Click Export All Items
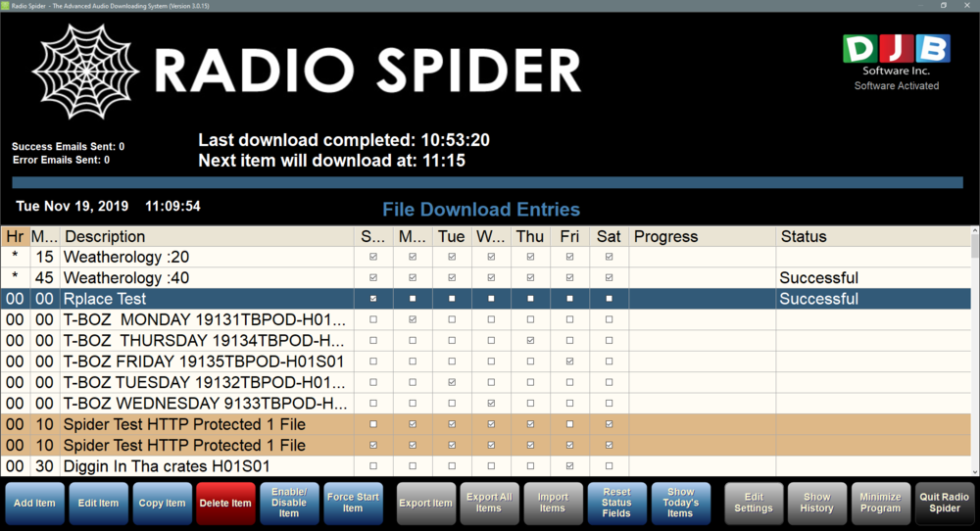The width and height of the screenshot is (980, 531). (489, 503)
